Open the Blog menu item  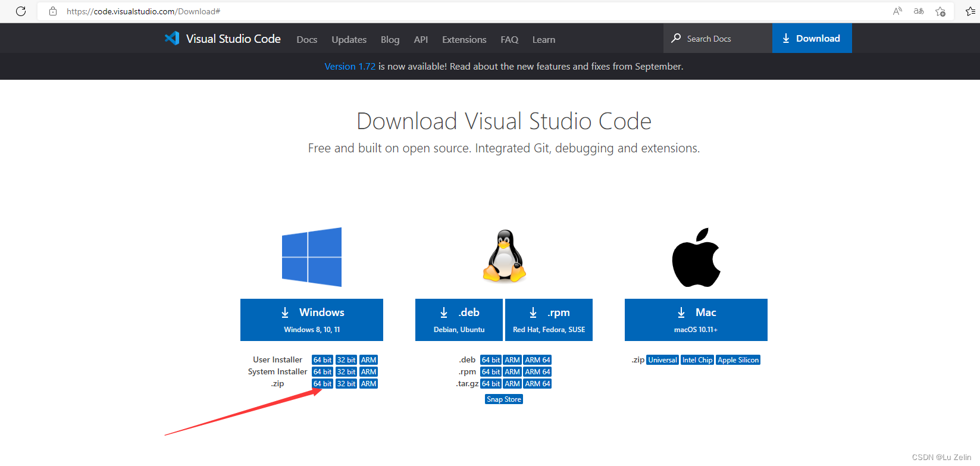tap(390, 39)
